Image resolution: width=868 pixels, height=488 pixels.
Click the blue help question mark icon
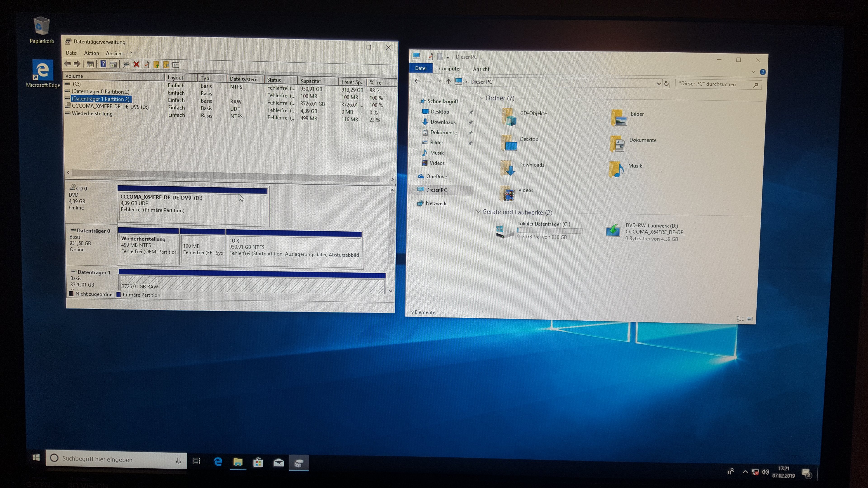pos(104,64)
